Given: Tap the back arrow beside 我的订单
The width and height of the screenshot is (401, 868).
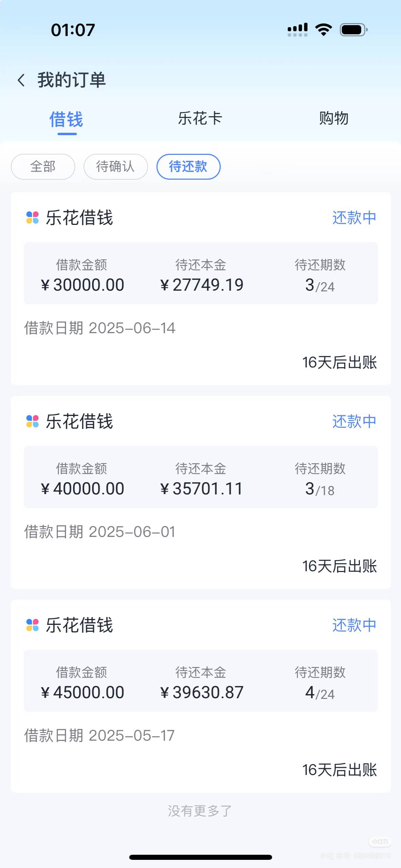Looking at the screenshot, I should tap(21, 80).
